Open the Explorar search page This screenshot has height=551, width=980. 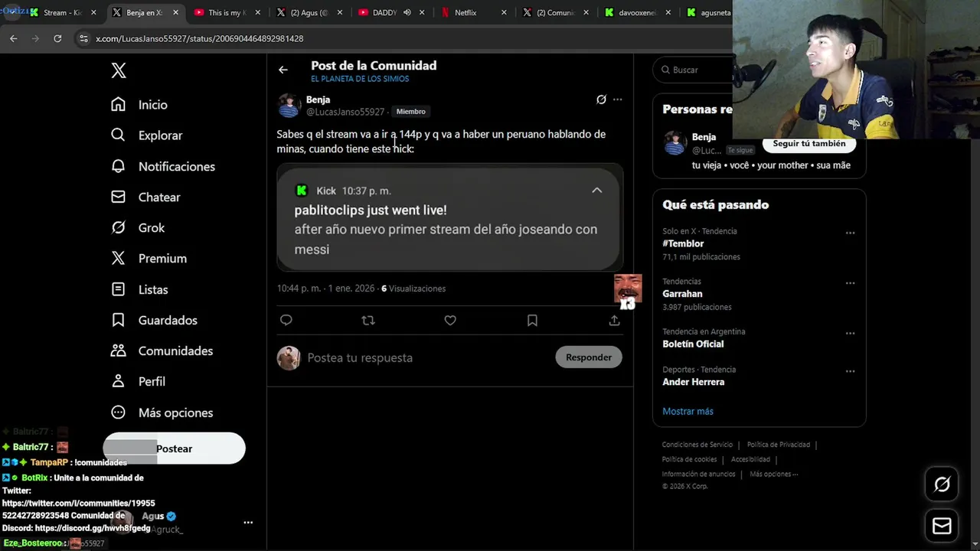146,135
